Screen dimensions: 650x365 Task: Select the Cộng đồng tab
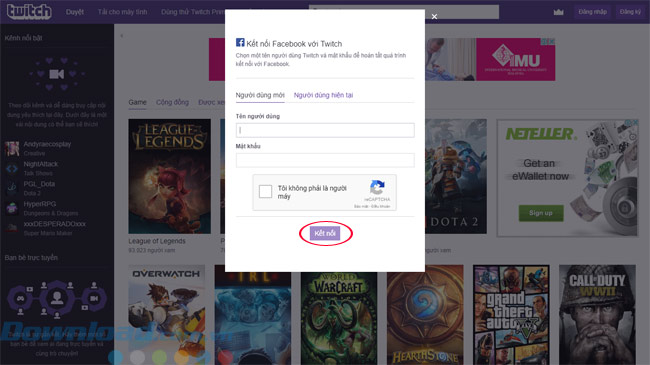pyautogui.click(x=172, y=102)
